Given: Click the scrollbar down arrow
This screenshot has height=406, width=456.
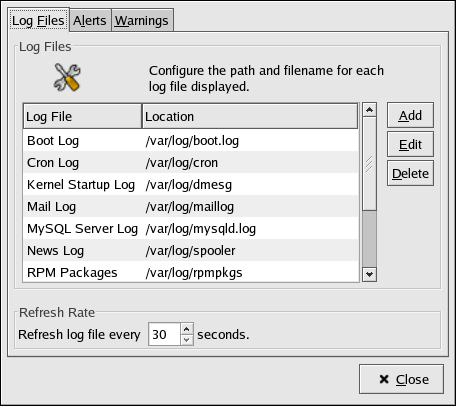Looking at the screenshot, I should pos(369,274).
